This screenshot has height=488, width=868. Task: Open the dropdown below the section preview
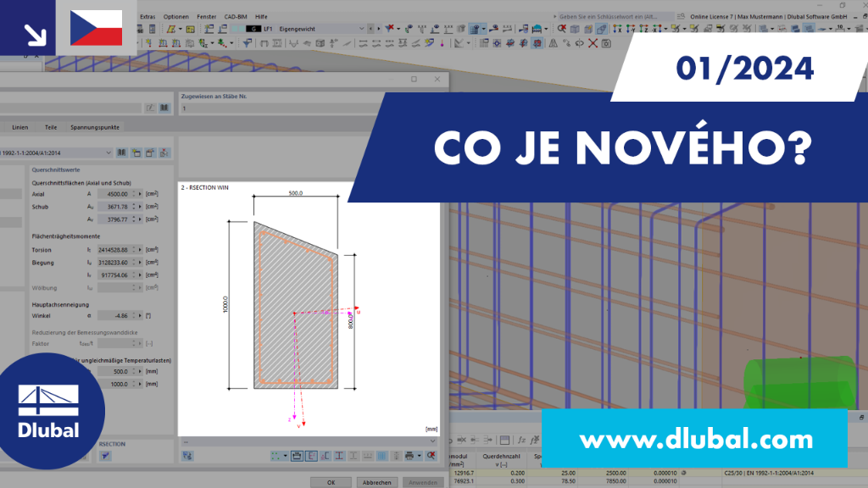[309, 441]
